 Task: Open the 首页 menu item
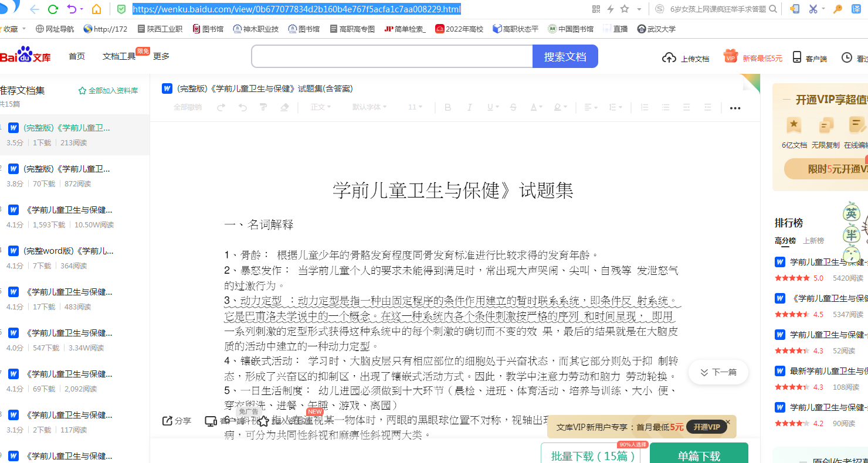point(77,56)
